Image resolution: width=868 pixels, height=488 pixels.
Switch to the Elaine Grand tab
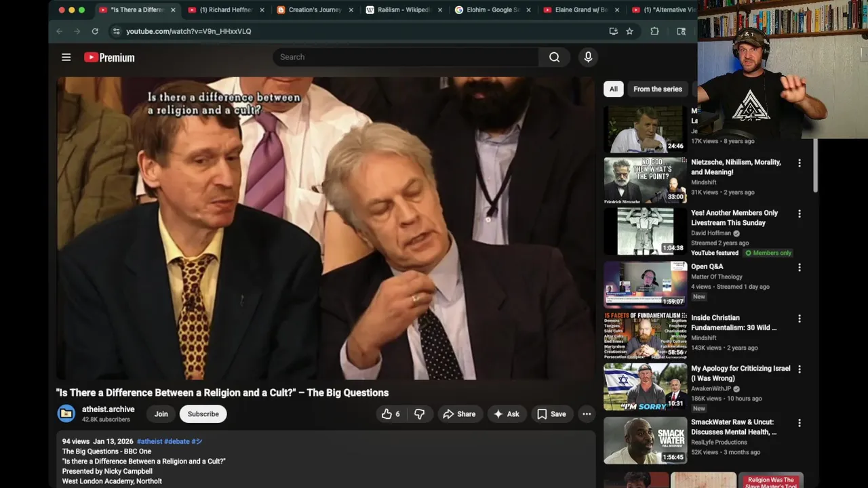pyautogui.click(x=581, y=10)
